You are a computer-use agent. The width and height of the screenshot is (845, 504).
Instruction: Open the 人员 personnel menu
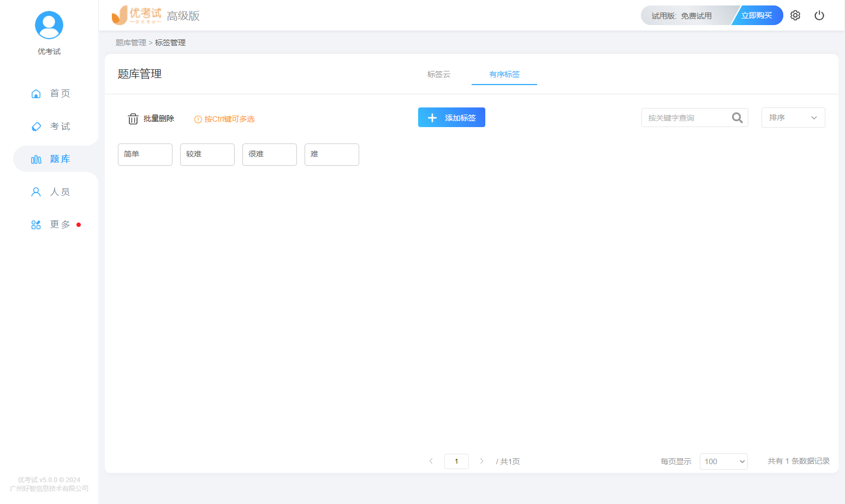50,191
